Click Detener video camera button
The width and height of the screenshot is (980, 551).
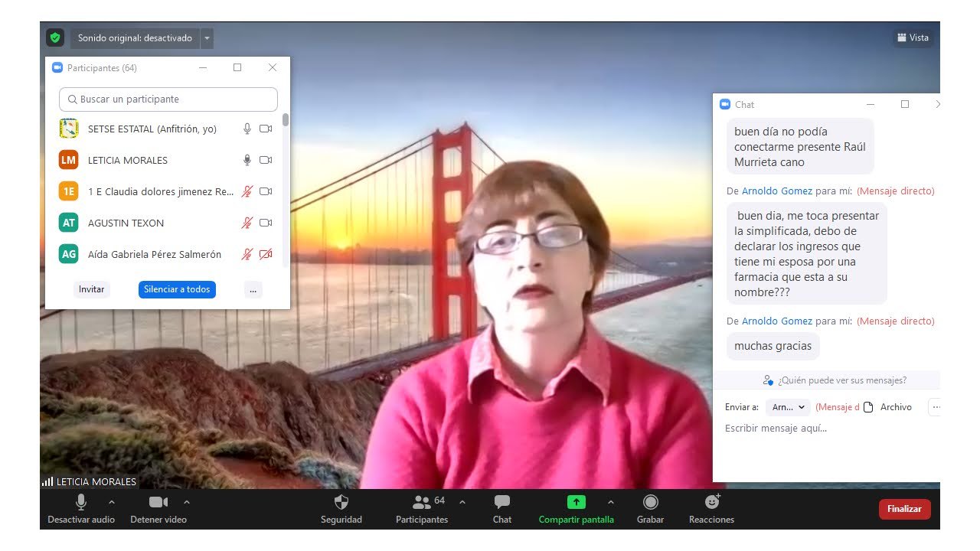click(158, 510)
